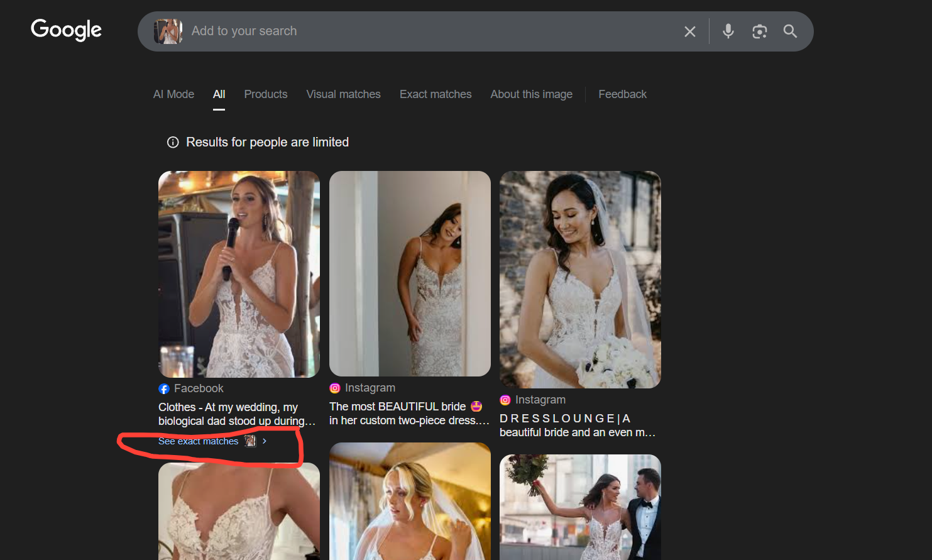Viewport: 932px width, 560px height.
Task: Open the bride with white bouquet image
Action: click(x=580, y=280)
